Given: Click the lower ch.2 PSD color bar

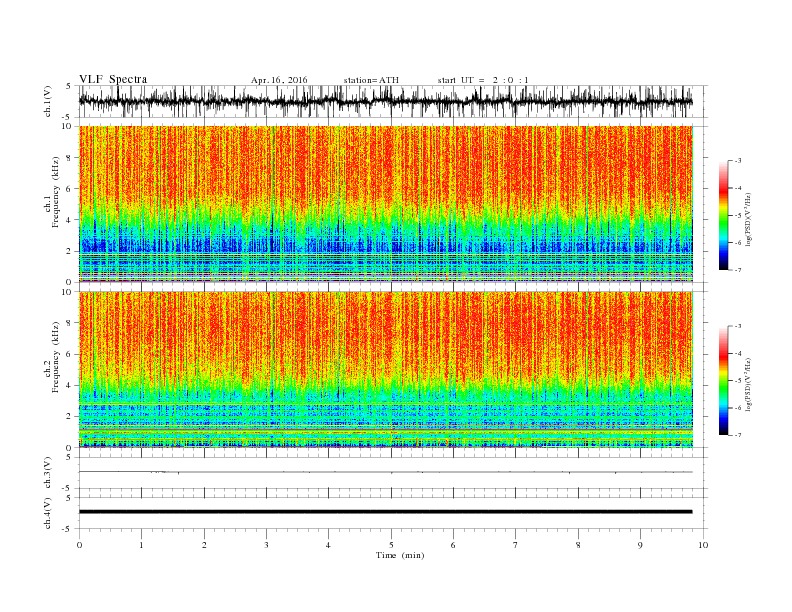Looking at the screenshot, I should click(x=723, y=380).
